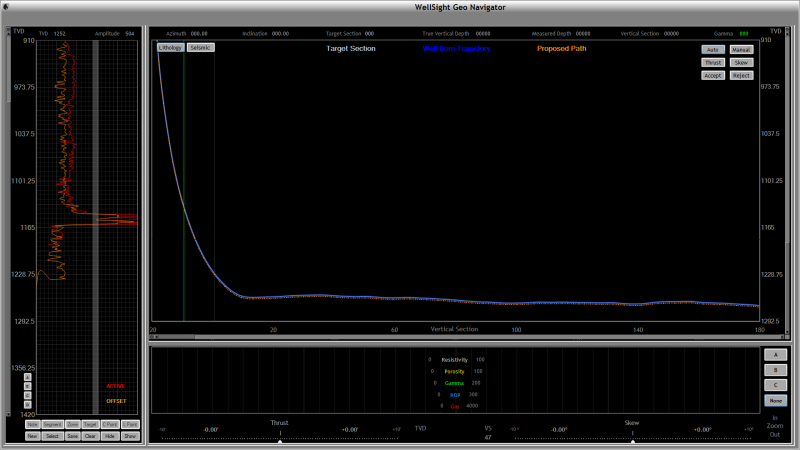The height and width of the screenshot is (450, 800).
Task: Select track A in the log panel
Action: 775,354
